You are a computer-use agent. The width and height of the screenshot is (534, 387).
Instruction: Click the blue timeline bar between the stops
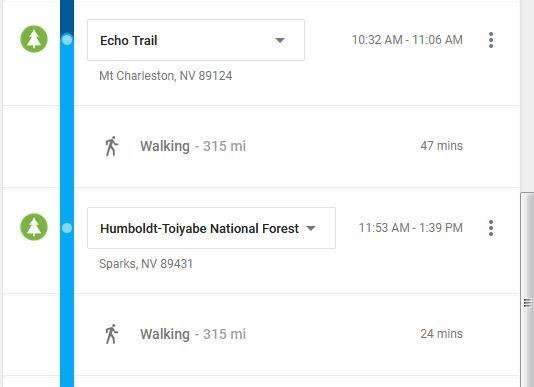pyautogui.click(x=67, y=136)
